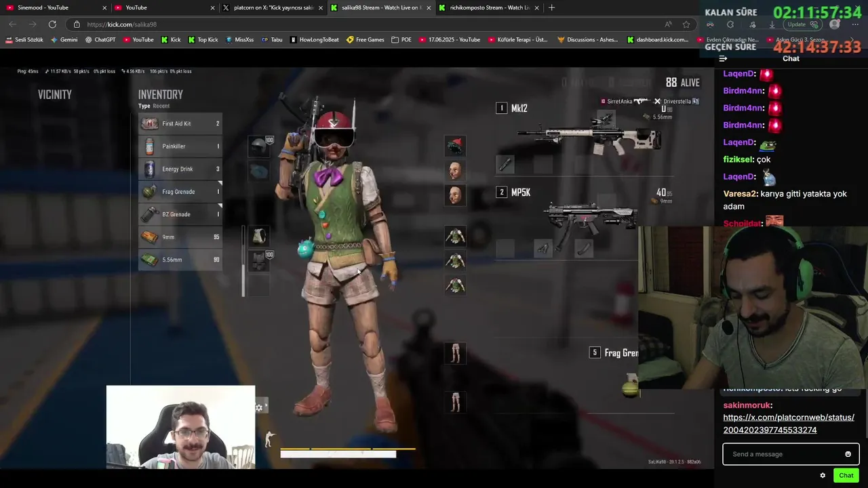Click the game settings gear near webcam

pyautogui.click(x=258, y=407)
